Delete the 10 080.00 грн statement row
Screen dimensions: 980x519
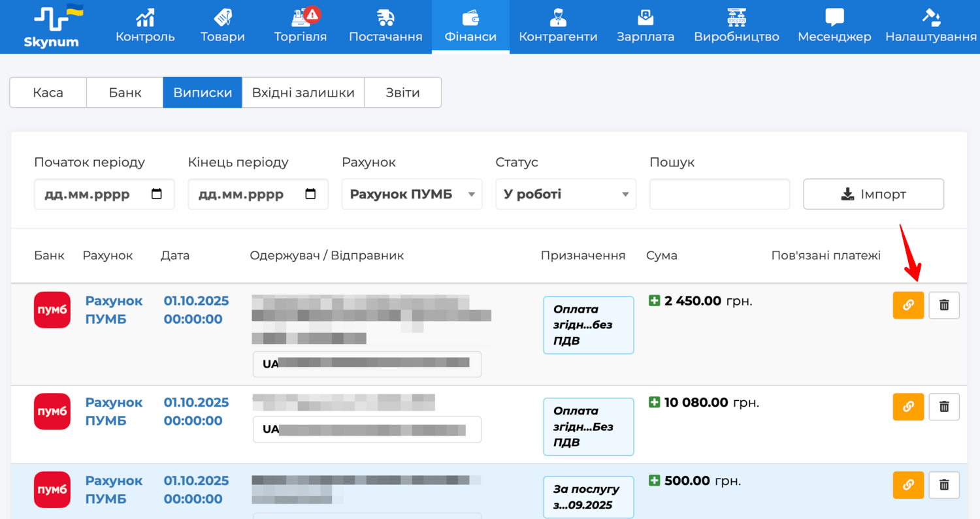[x=943, y=407]
